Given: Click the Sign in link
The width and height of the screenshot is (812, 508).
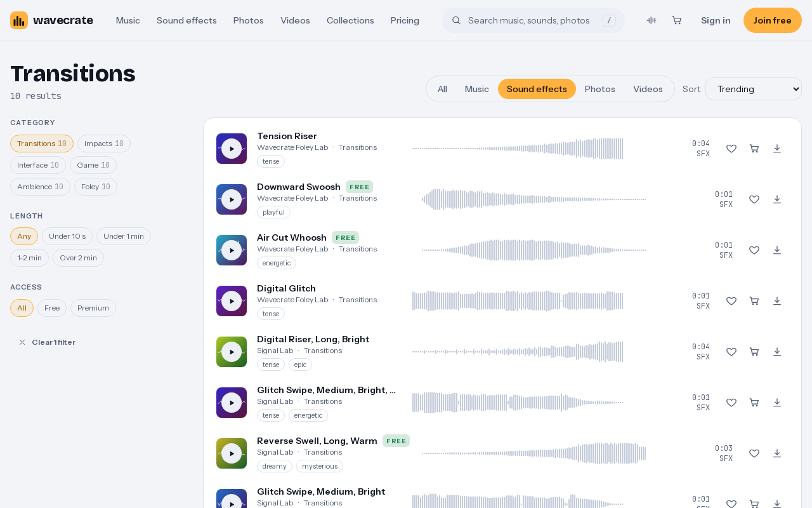Looking at the screenshot, I should click(x=716, y=20).
